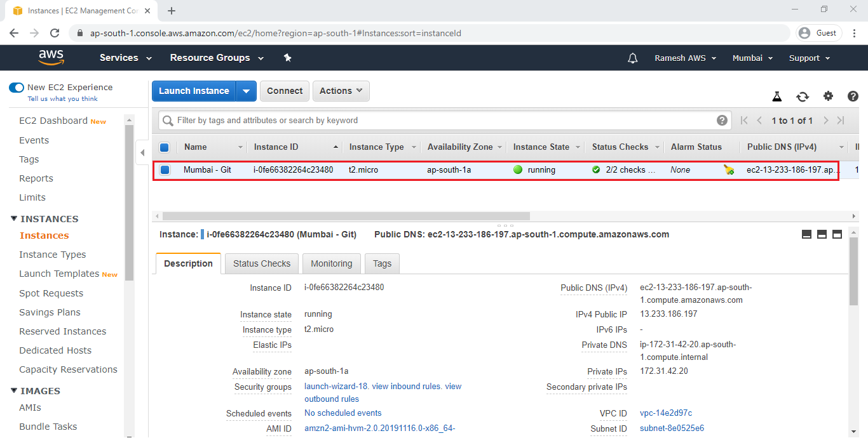This screenshot has width=868, height=438.
Task: Open the Mumbai region dropdown
Action: pyautogui.click(x=752, y=58)
